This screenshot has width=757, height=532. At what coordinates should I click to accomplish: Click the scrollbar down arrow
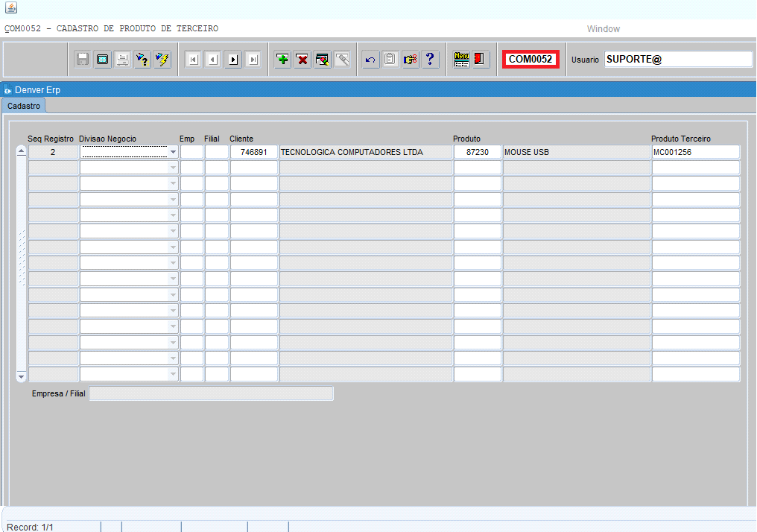[x=22, y=376]
